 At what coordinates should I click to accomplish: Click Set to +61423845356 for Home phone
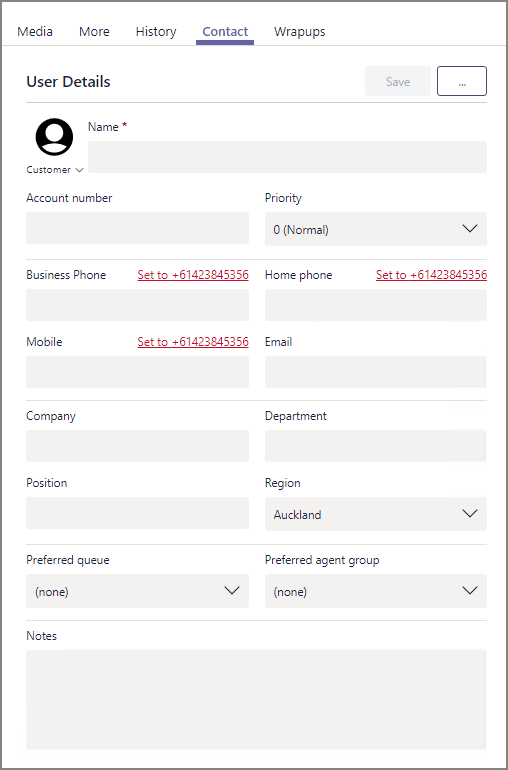(x=431, y=275)
